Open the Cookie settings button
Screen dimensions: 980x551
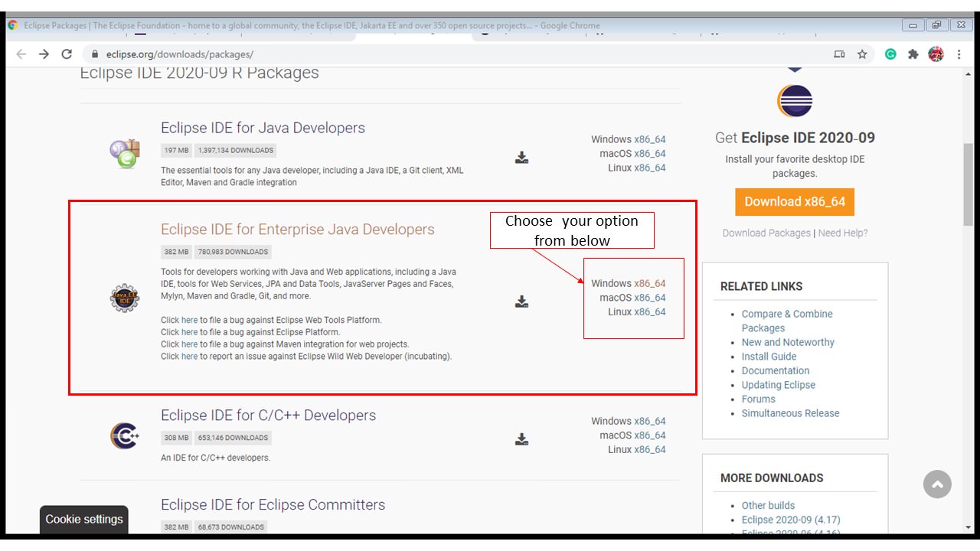point(84,519)
